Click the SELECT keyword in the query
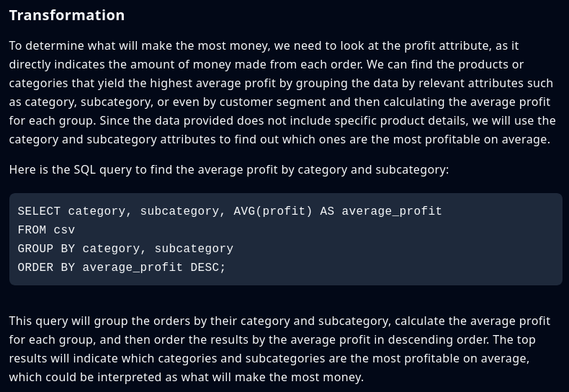 tap(39, 212)
